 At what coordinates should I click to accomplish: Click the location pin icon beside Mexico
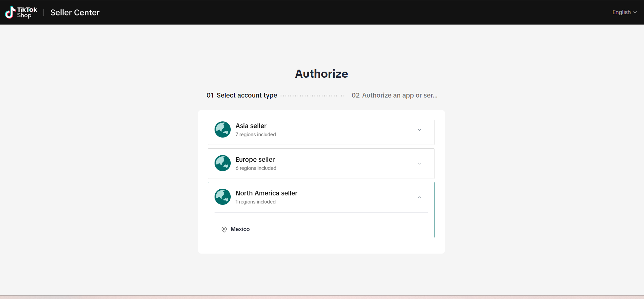click(224, 229)
